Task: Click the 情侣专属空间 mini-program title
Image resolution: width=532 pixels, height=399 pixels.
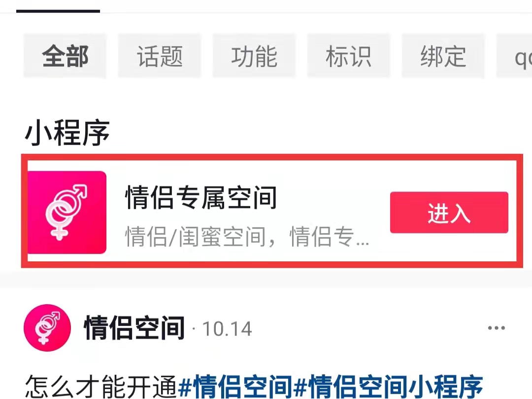Action: click(x=201, y=197)
